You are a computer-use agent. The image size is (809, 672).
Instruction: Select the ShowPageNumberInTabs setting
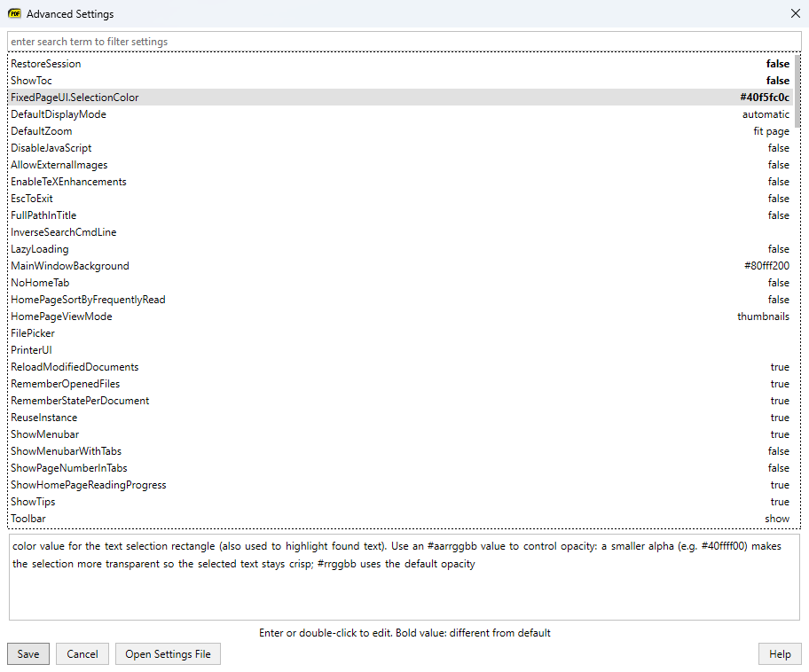[x=400, y=468]
